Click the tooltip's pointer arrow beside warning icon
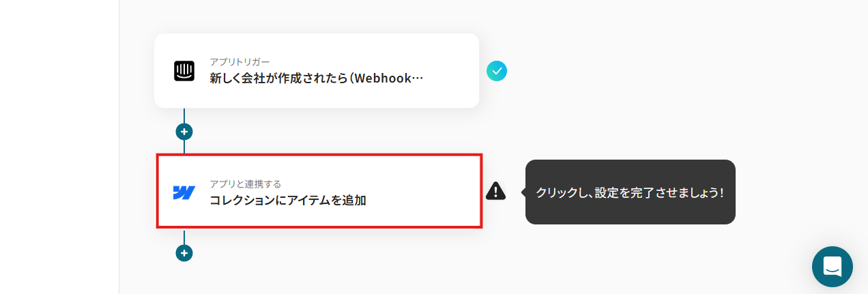This screenshot has height=294, width=868. [x=523, y=192]
